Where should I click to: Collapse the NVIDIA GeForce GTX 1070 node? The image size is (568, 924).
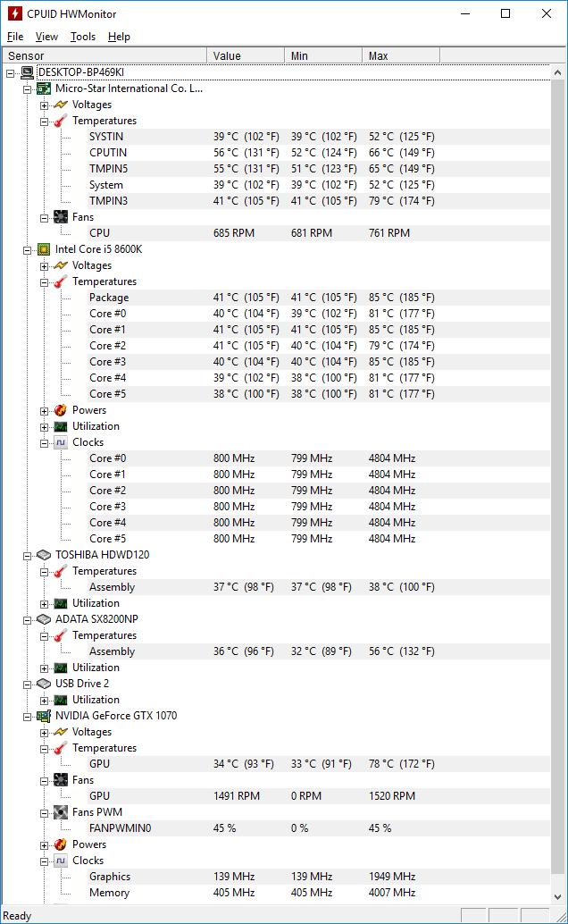tap(27, 717)
